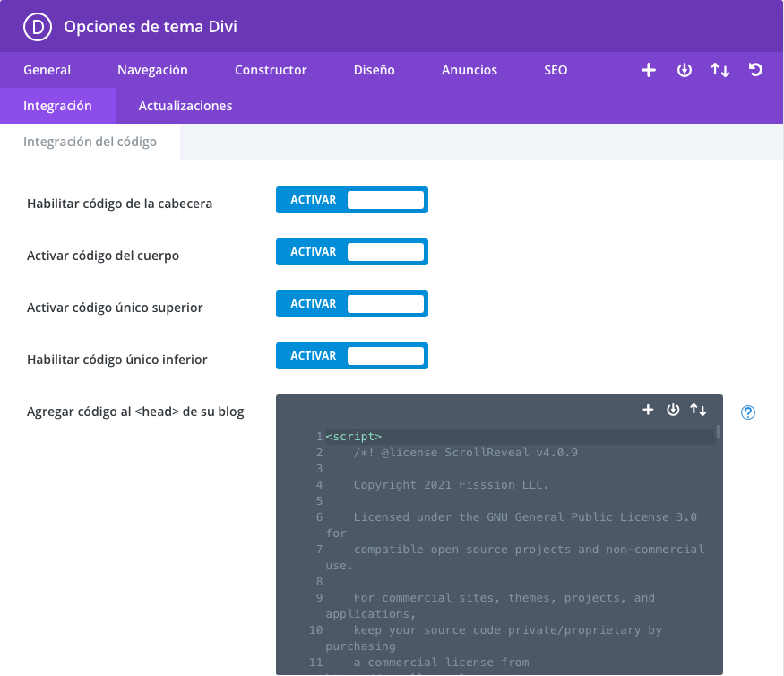This screenshot has height=676, width=784.
Task: Toggle Habilitar código de la cabecera switch
Action: coord(352,200)
